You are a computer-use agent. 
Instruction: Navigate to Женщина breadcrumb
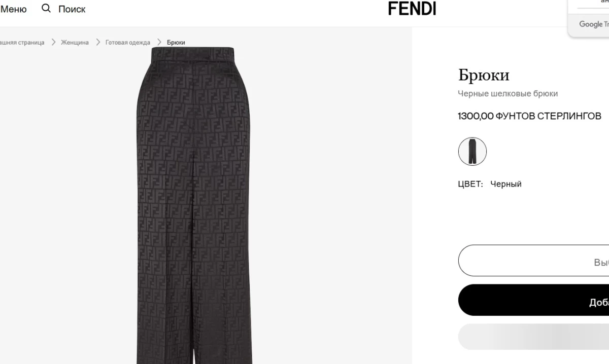pos(75,43)
